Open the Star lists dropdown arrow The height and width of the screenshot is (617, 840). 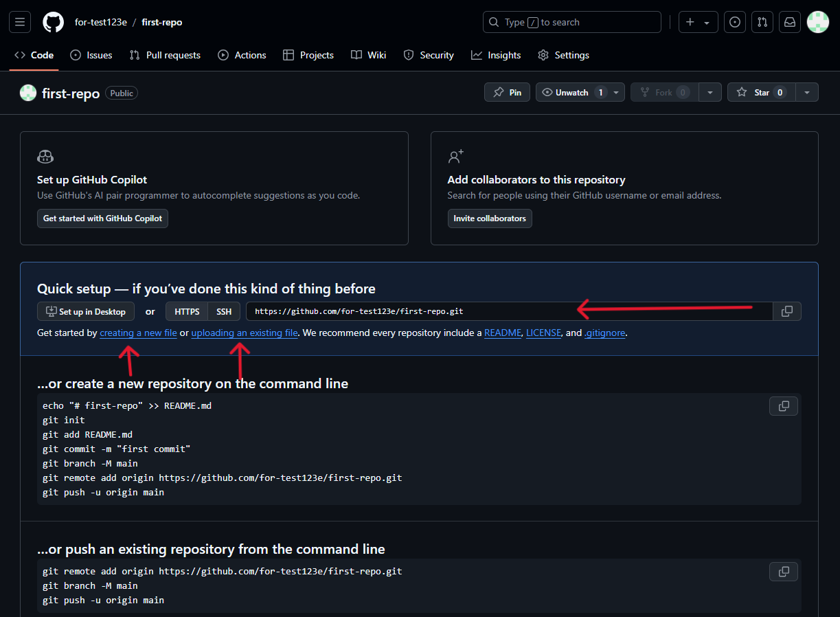click(x=807, y=92)
